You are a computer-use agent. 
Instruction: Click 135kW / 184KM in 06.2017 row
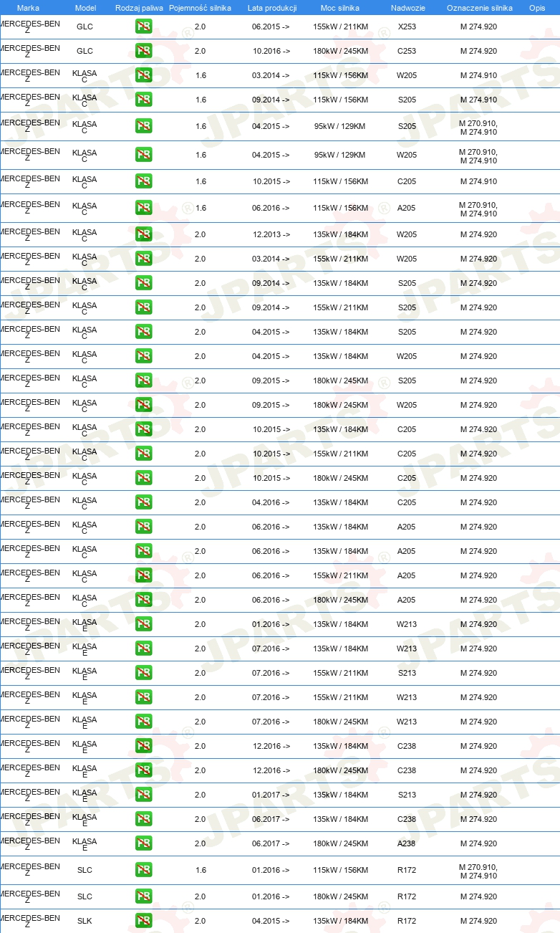click(x=340, y=820)
